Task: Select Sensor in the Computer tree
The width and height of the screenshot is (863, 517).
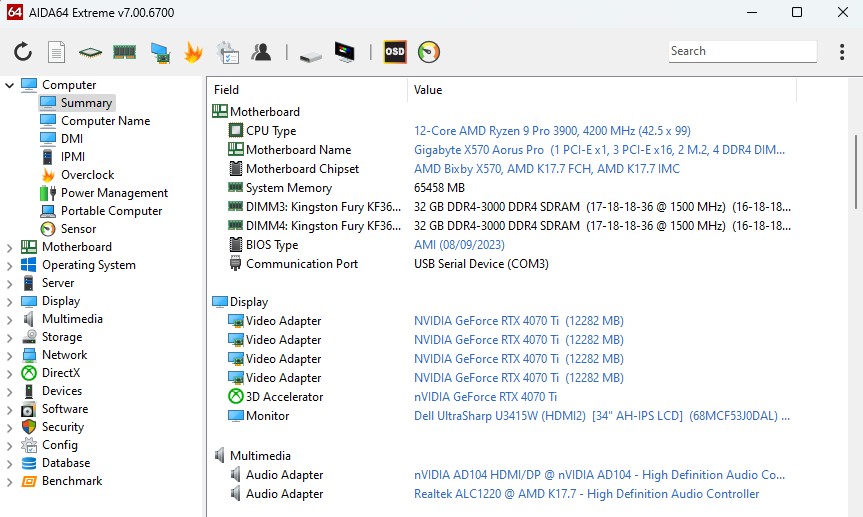Action: pyautogui.click(x=78, y=229)
